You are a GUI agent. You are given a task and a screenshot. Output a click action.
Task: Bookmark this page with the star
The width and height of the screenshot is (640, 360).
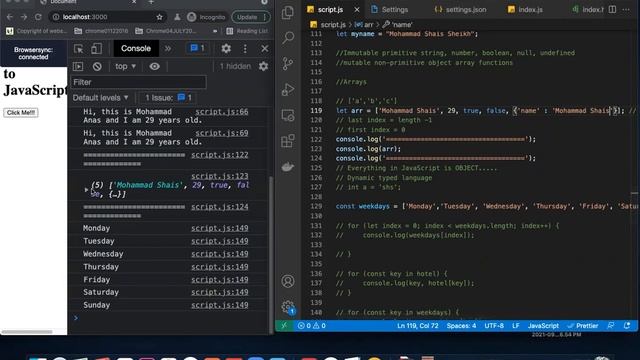coord(159,17)
